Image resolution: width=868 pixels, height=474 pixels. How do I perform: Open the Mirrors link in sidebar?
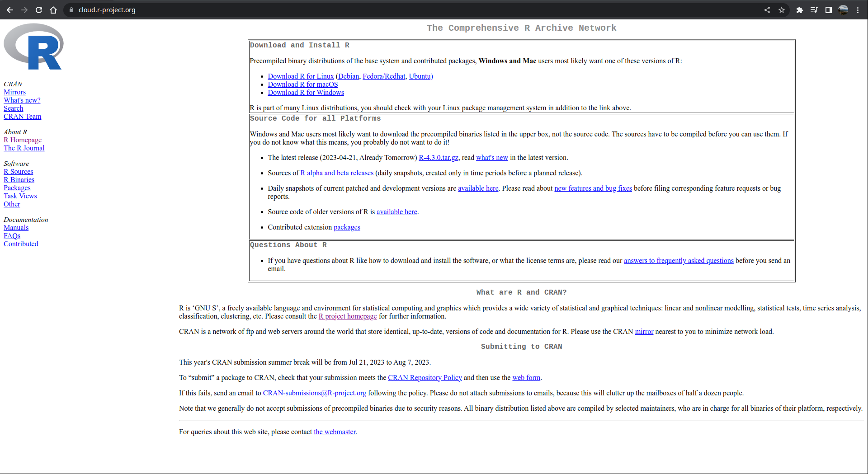tap(14, 92)
